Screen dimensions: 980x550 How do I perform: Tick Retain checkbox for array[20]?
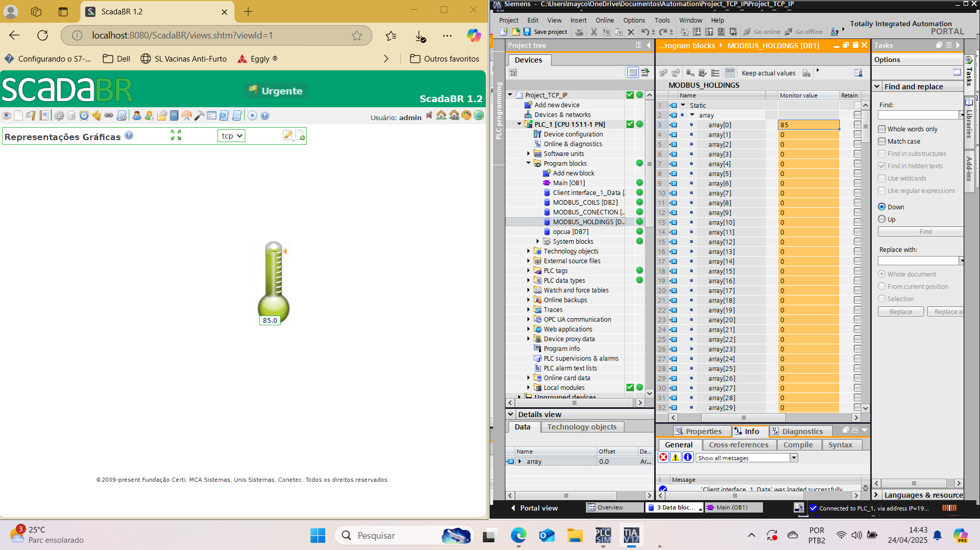[857, 320]
